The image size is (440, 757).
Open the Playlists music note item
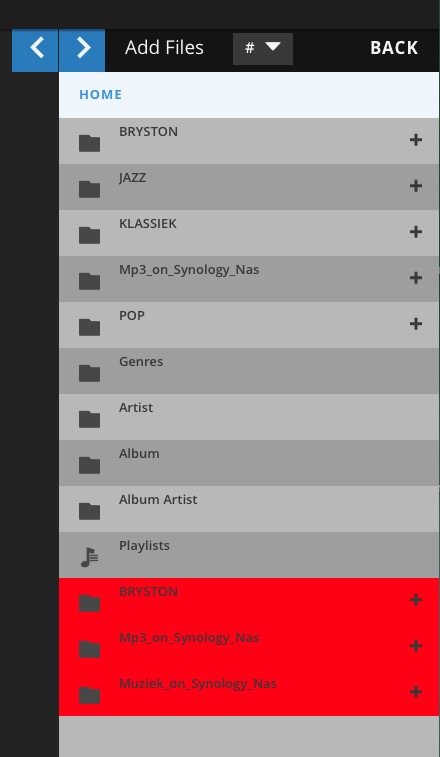tap(249, 555)
